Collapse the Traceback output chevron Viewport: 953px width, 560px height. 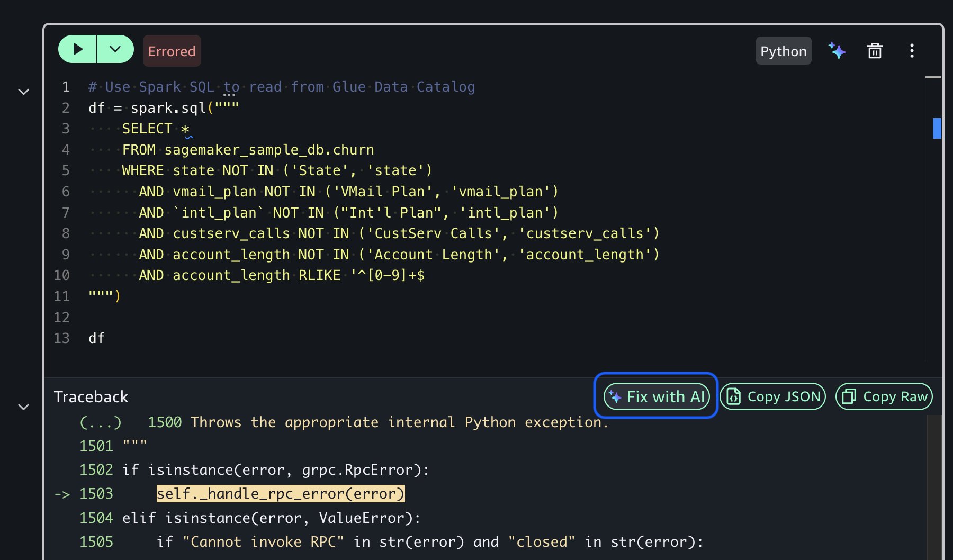(x=23, y=407)
